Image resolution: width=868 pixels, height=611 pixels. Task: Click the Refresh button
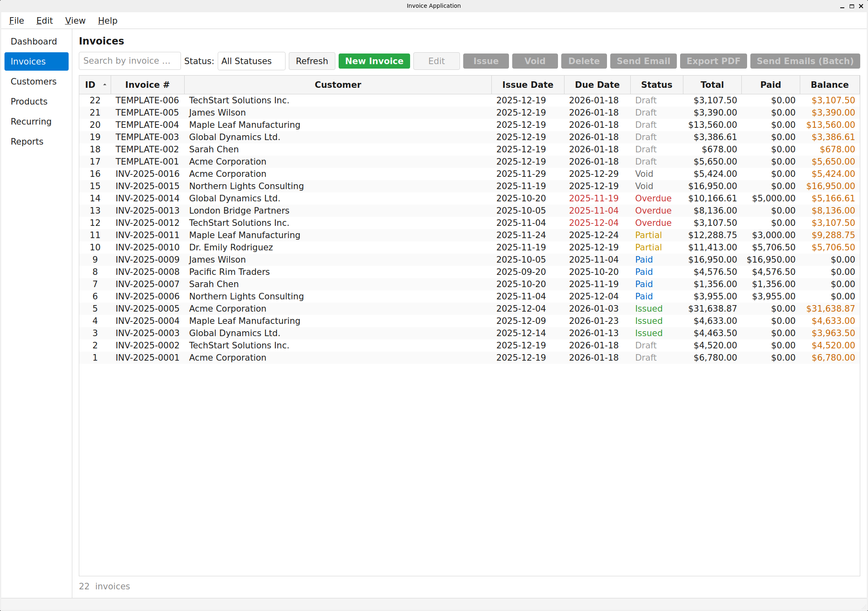(312, 61)
